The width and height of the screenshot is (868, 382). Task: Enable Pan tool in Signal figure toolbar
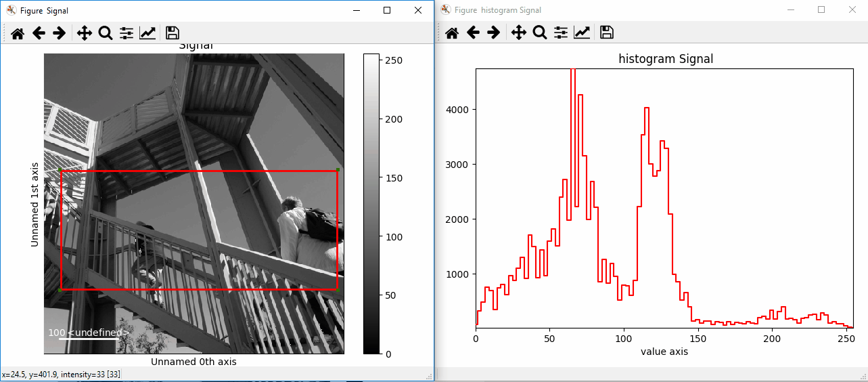[85, 33]
